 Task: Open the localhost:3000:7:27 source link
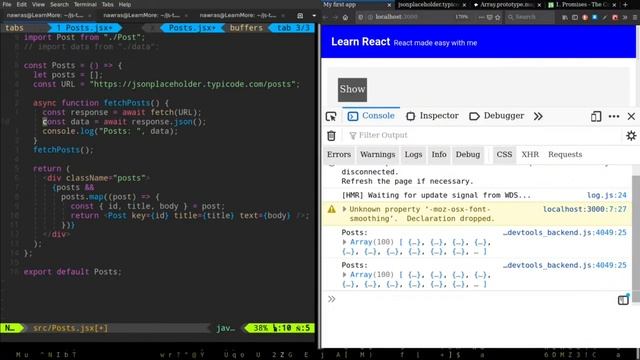[x=584, y=209]
